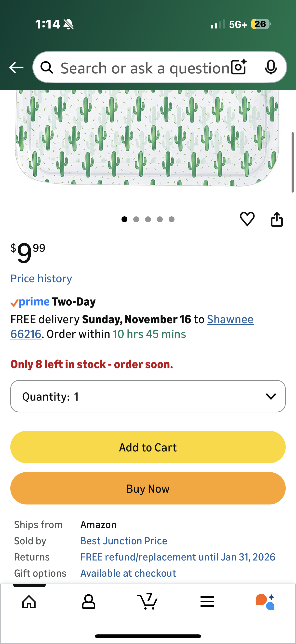
Task: Tap the Buy Now button
Action: [x=148, y=489]
